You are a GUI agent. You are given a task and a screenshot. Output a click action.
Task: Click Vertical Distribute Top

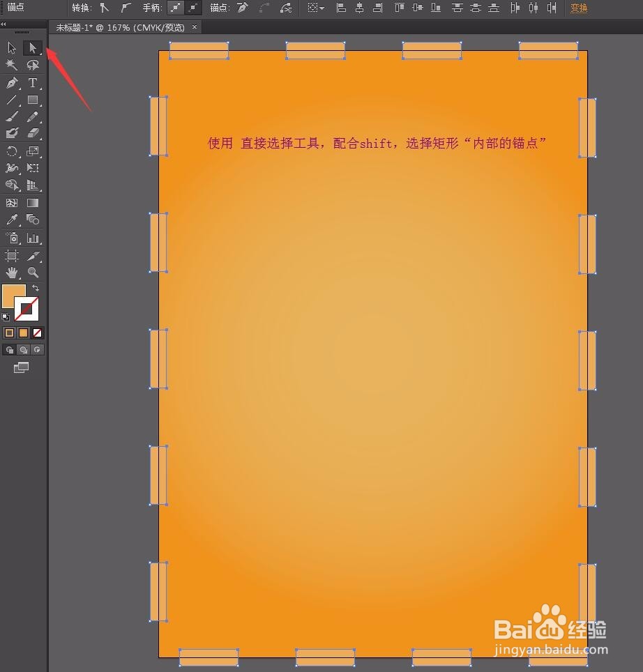(457, 8)
